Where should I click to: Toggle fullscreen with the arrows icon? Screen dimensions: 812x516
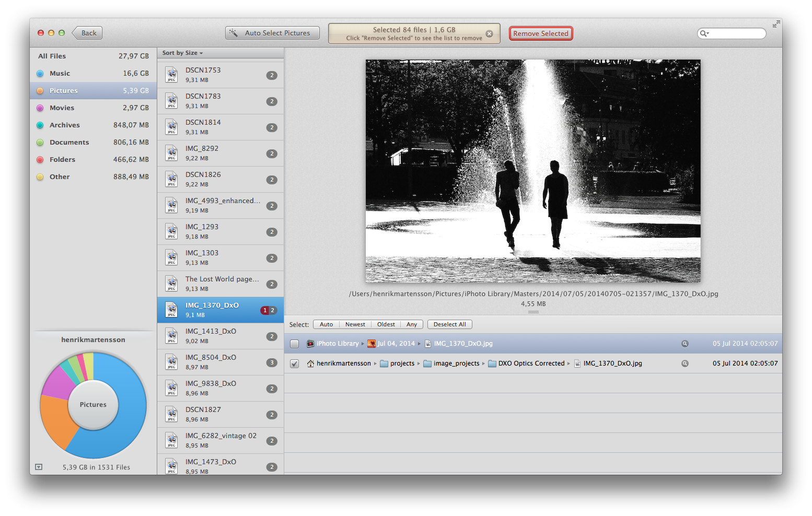(776, 24)
